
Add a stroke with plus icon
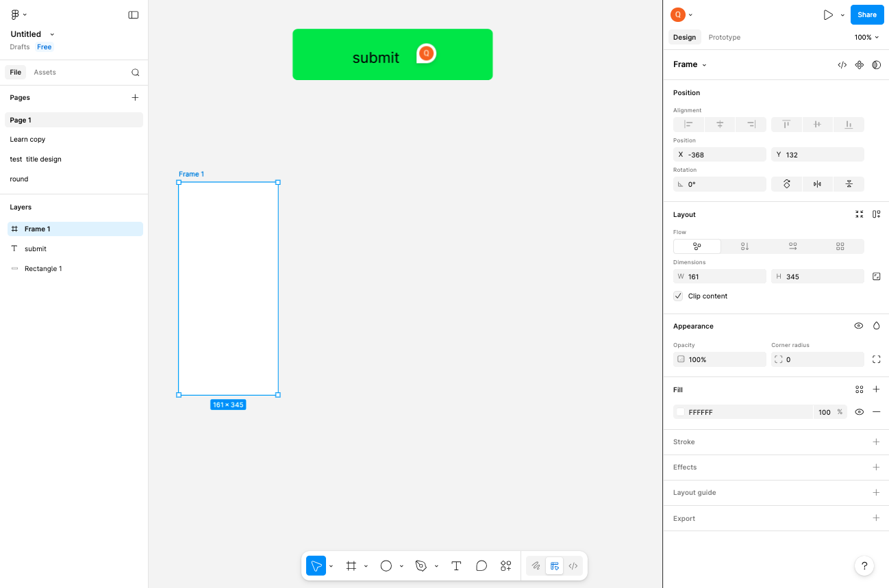[876, 442]
